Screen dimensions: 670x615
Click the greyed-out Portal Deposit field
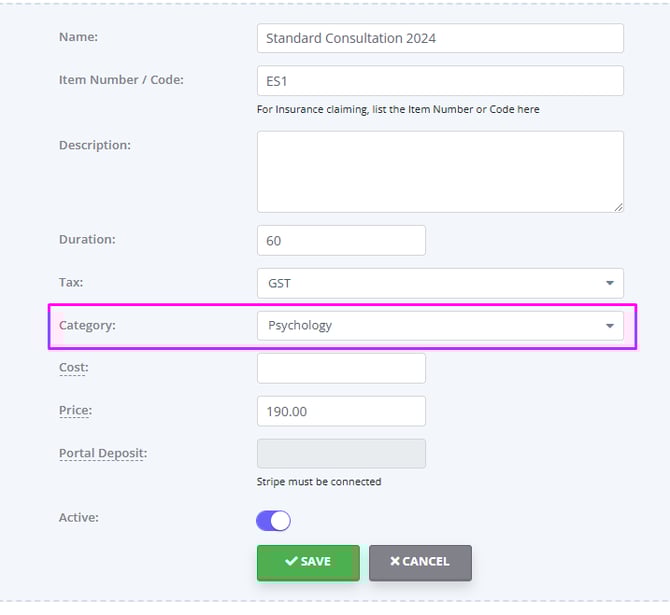coord(341,454)
